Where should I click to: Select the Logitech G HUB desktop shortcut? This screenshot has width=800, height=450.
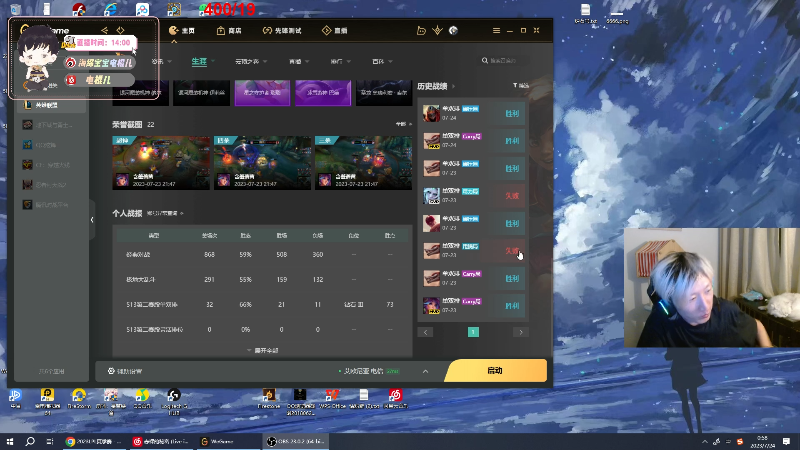(173, 401)
